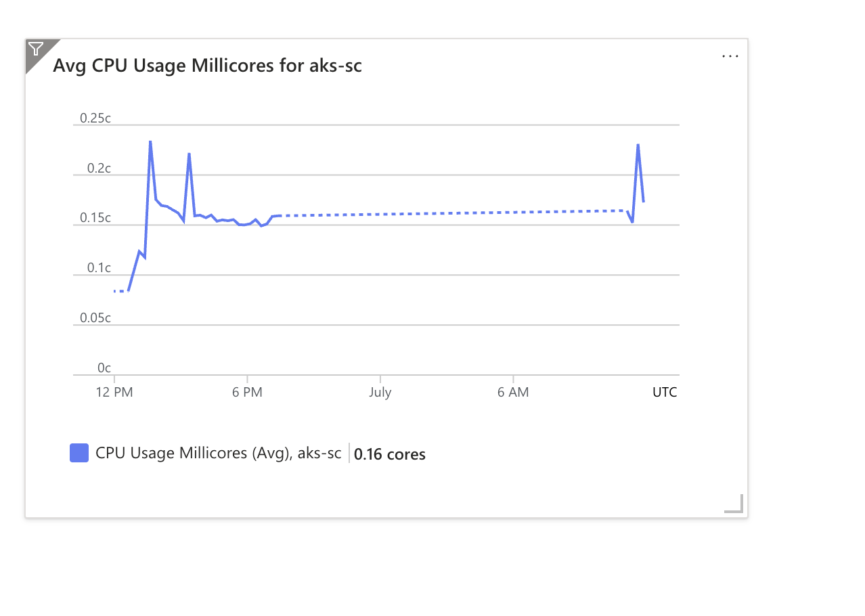Viewport: 865px width, 616px height.
Task: Click the filter funnel icon on tile
Action: [x=36, y=49]
